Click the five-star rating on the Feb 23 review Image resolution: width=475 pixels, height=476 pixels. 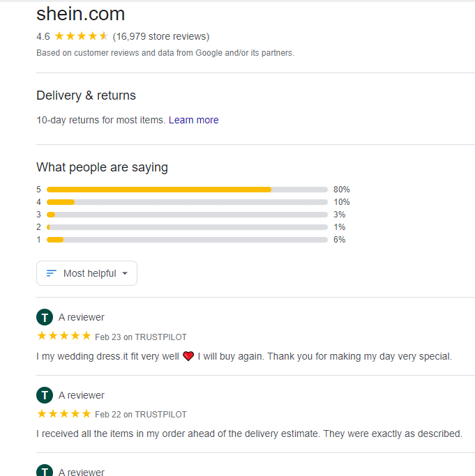tap(63, 336)
